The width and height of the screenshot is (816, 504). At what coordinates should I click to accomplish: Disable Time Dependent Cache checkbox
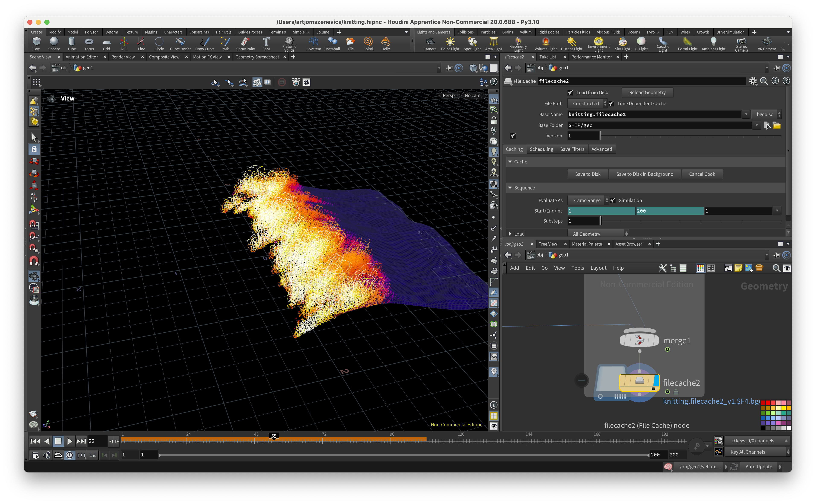point(611,104)
